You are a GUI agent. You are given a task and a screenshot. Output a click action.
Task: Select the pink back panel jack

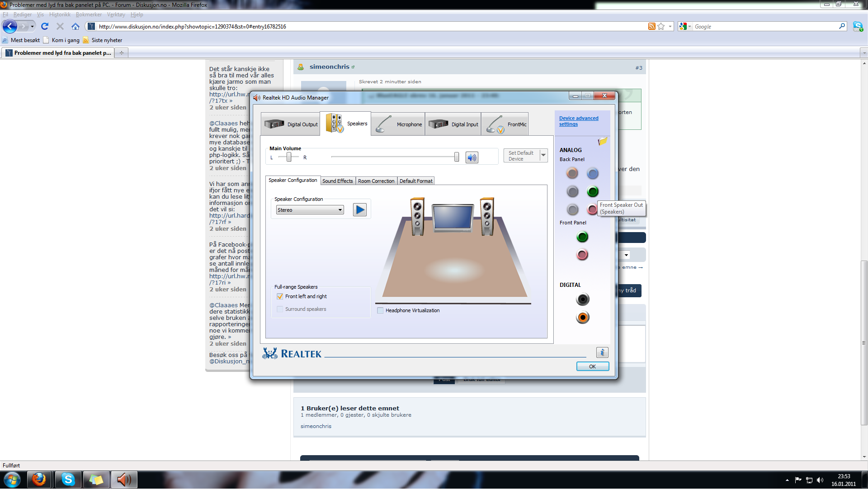coord(592,209)
